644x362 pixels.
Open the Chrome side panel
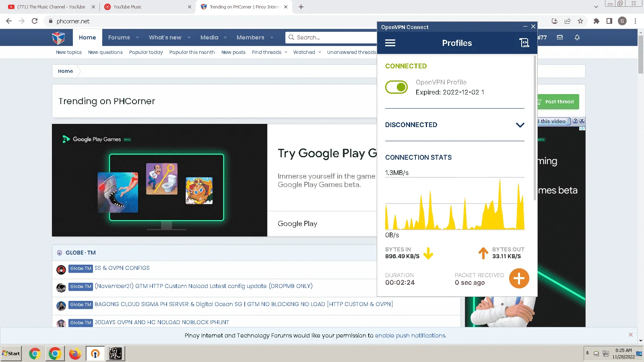click(609, 21)
